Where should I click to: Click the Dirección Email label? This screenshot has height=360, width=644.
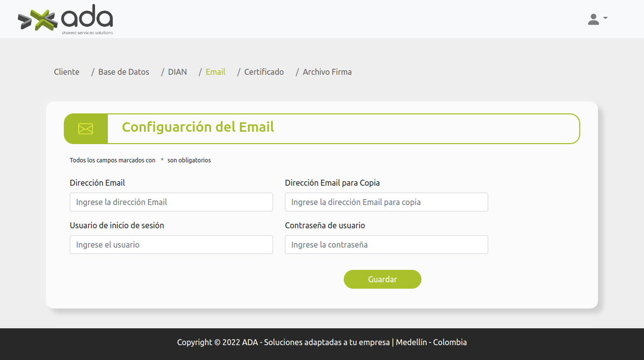click(97, 183)
